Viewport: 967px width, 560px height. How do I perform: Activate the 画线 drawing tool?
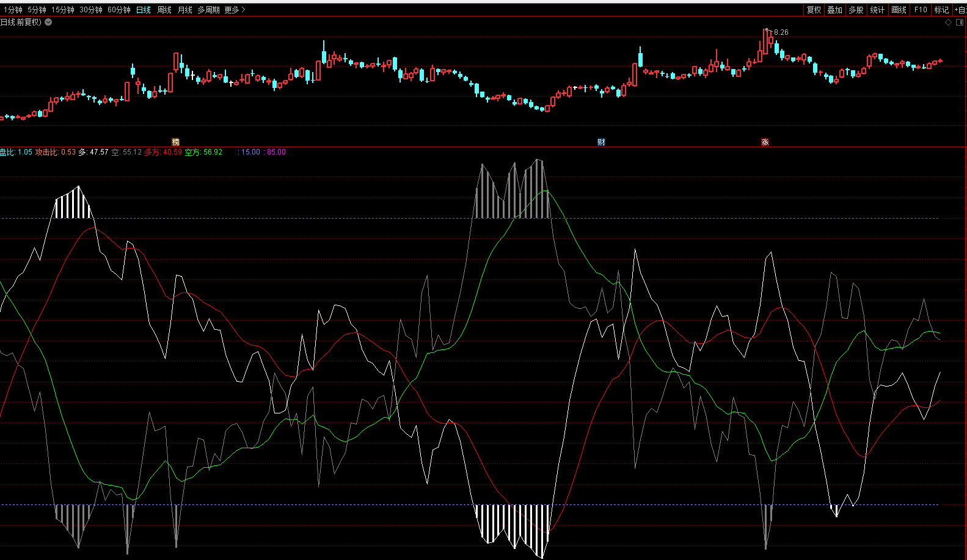click(899, 10)
